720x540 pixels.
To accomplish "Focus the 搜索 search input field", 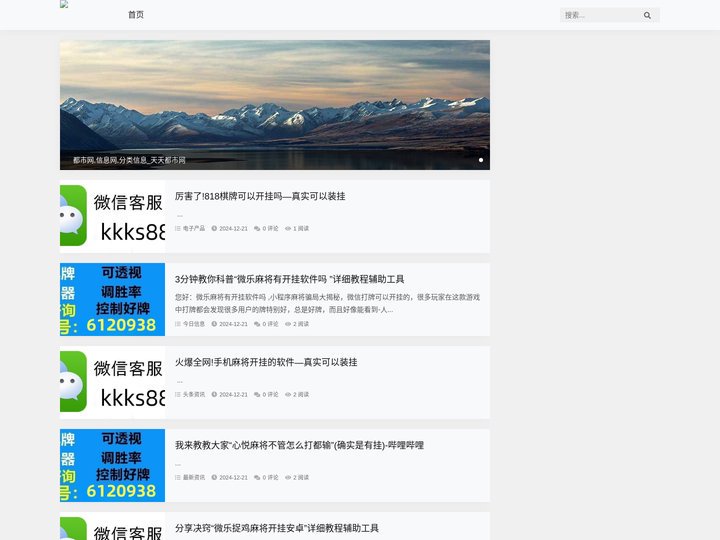I will 601,15.
